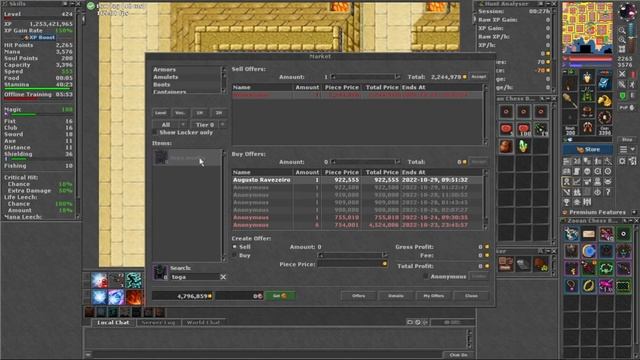Clear the toga search with the X icon

click(x=223, y=277)
